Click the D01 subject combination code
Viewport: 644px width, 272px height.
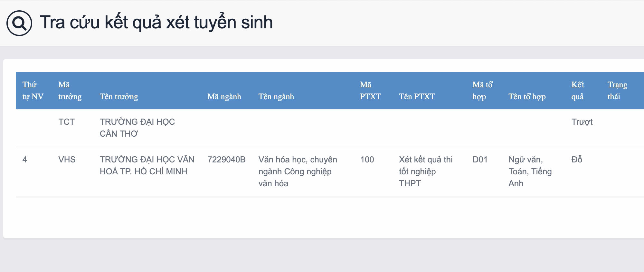pos(480,160)
